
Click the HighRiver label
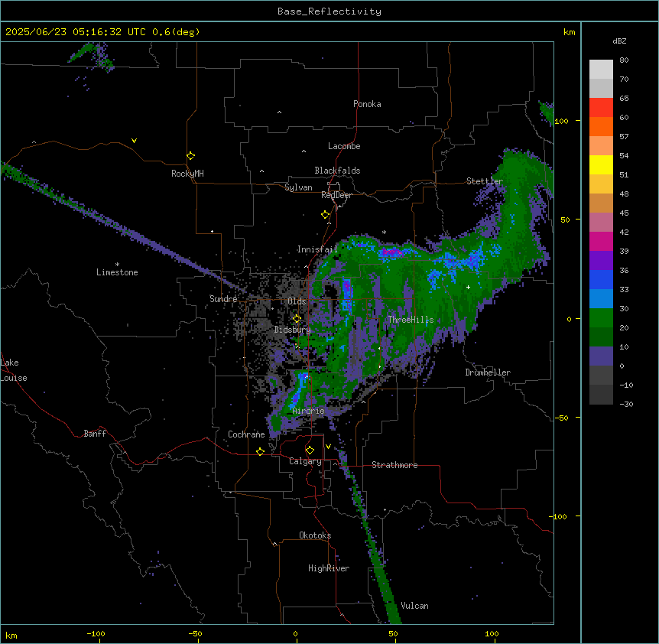click(329, 568)
